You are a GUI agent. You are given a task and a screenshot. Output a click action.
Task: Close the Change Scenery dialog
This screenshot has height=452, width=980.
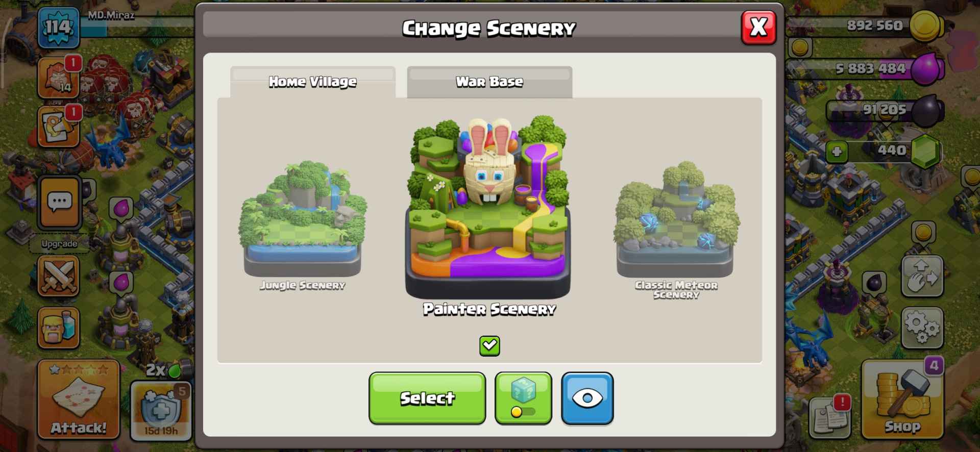(x=758, y=27)
